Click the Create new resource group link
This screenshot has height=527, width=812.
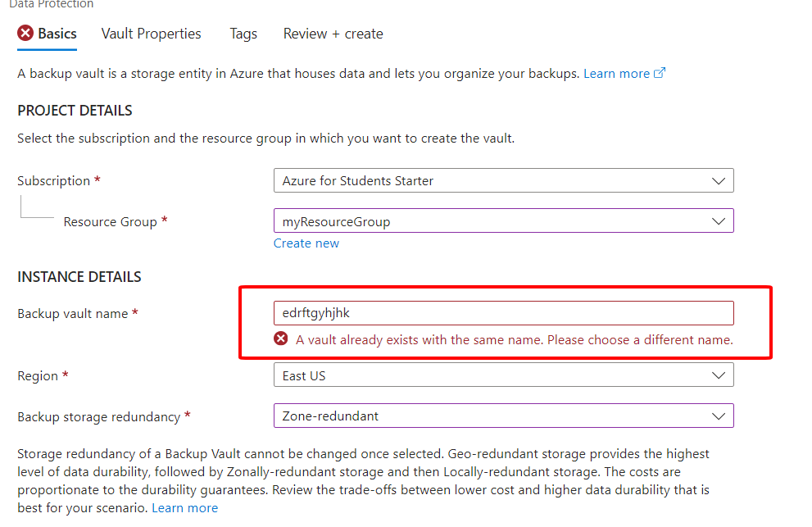[x=306, y=243]
